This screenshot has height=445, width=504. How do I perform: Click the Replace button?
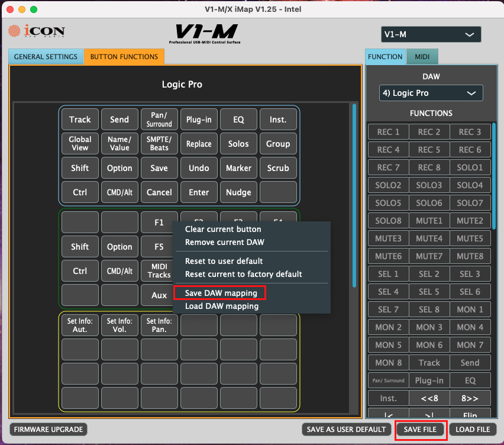(x=199, y=143)
